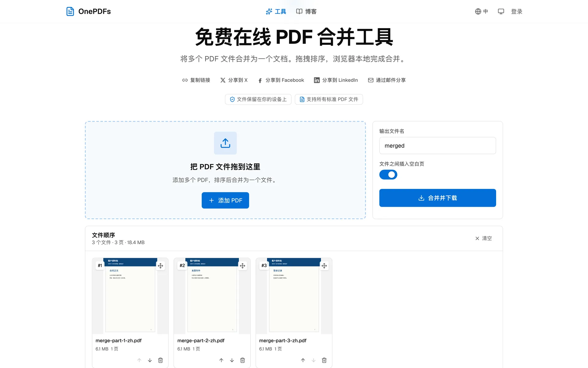The image size is (588, 368).
Task: Click the #1 order badge
Action: coord(100,266)
